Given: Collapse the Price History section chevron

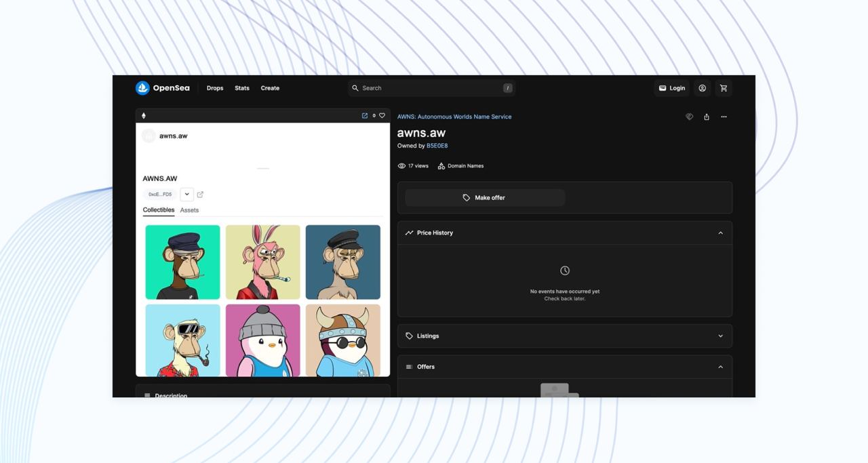Looking at the screenshot, I should [720, 233].
